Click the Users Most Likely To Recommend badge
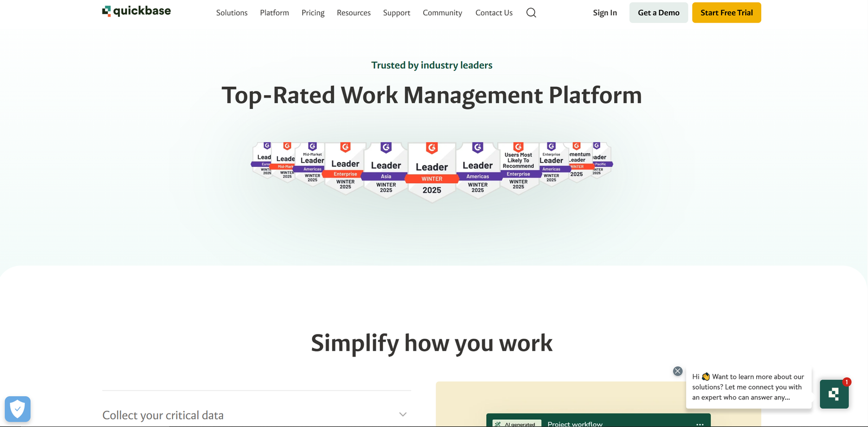 (x=519, y=168)
